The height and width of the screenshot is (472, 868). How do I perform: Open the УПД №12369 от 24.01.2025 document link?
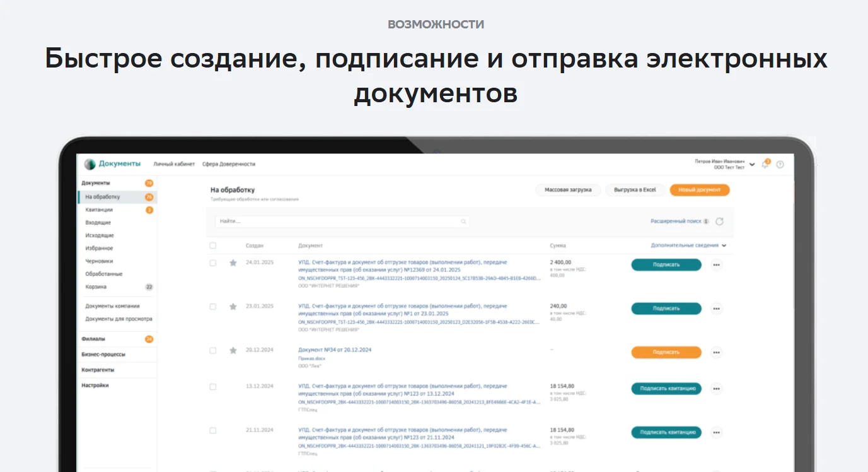pyautogui.click(x=403, y=266)
